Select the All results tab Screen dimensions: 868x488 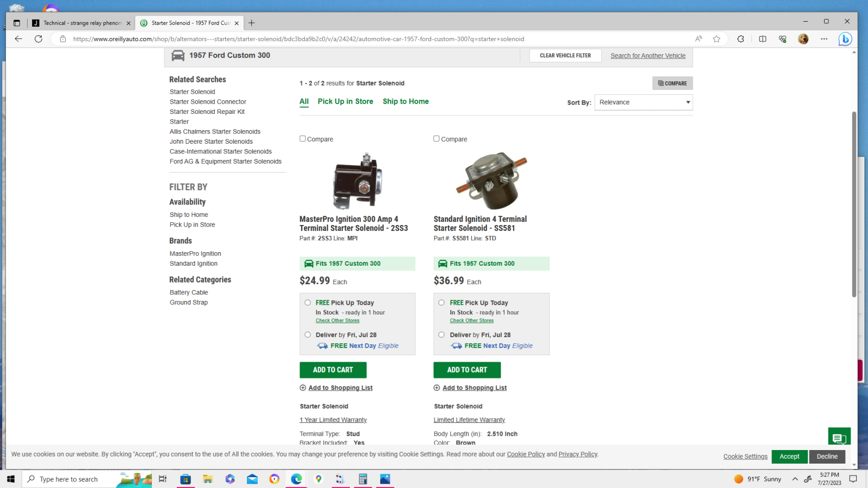pyautogui.click(x=304, y=101)
